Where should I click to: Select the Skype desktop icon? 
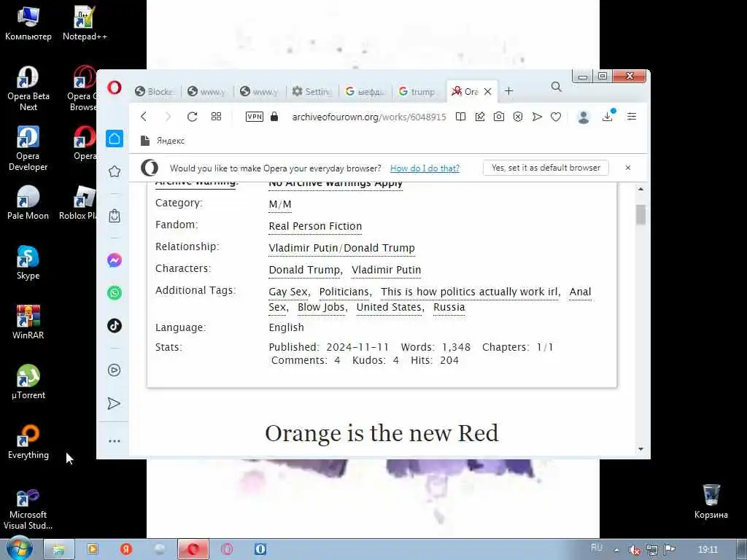(28, 262)
